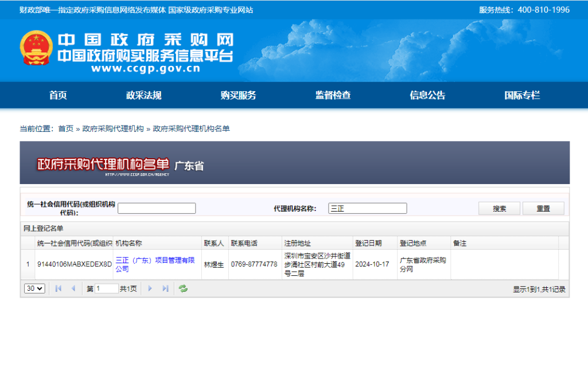Screen dimensions: 588x383
Task: Focus the 统一社会信用代码 input field
Action: pos(157,208)
